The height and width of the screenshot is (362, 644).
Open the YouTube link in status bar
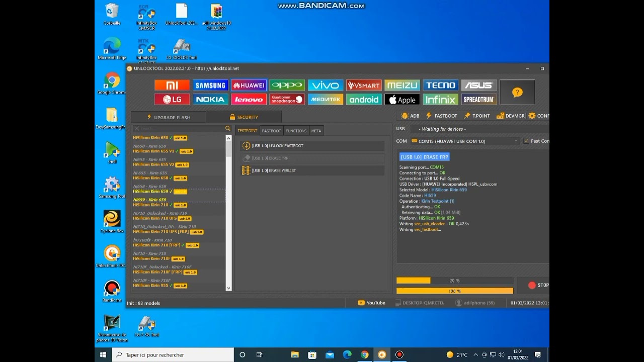[371, 303]
